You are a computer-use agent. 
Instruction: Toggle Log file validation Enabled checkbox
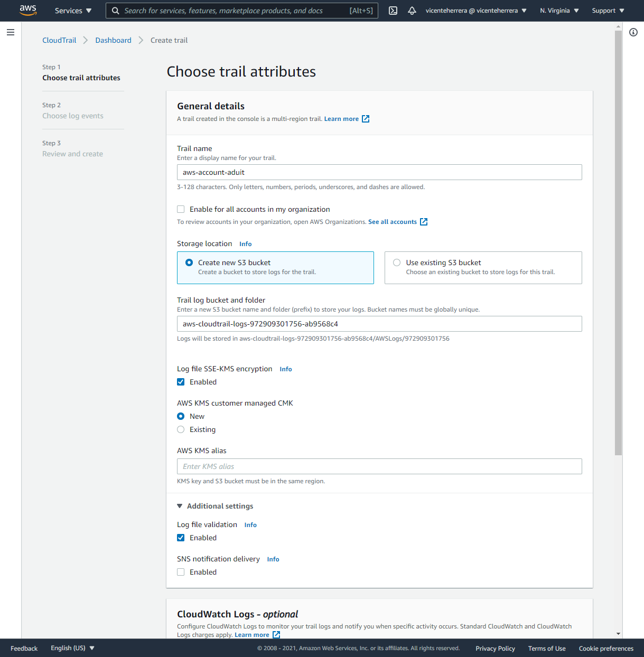click(181, 538)
